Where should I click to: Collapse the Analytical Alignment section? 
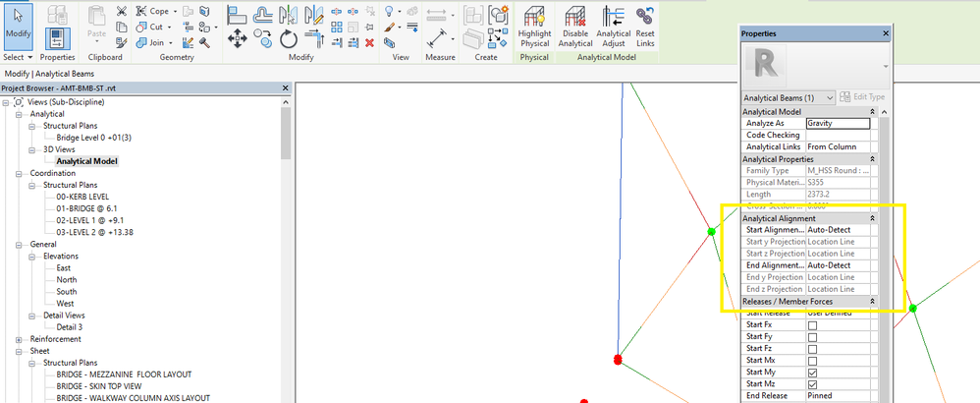pyautogui.click(x=872, y=218)
